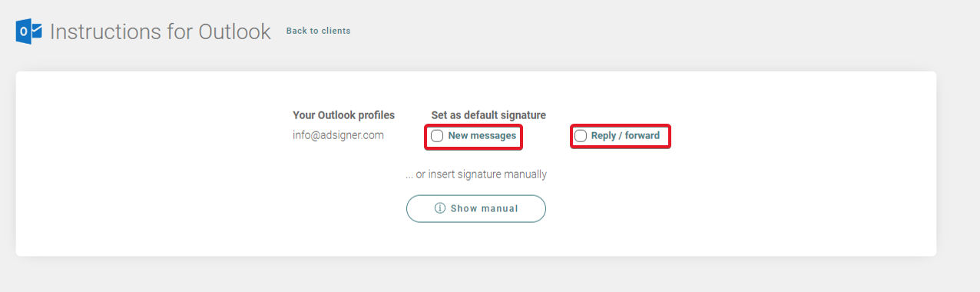Screen dimensions: 980x292
Task: Click the gray page background below the card
Action: [x=476, y=275]
